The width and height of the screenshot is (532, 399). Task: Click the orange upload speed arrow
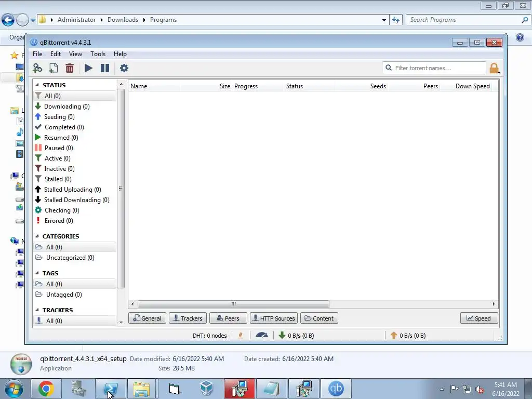[x=394, y=335]
